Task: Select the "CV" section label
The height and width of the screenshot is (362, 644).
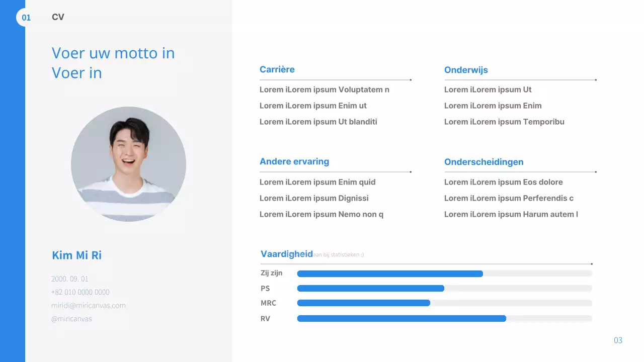Action: (x=57, y=17)
